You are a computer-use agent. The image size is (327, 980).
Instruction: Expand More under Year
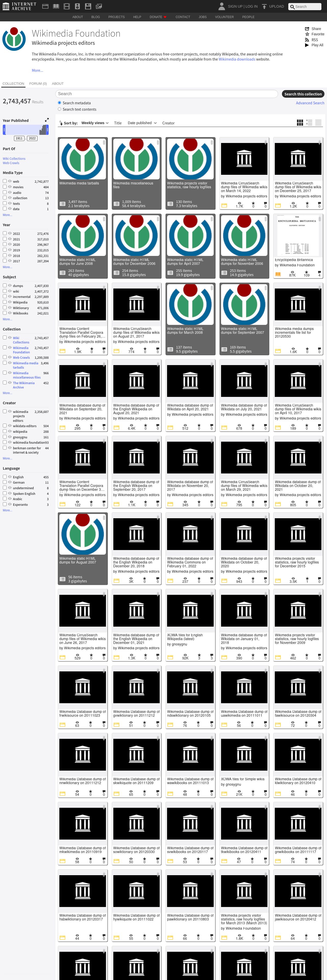click(x=7, y=267)
